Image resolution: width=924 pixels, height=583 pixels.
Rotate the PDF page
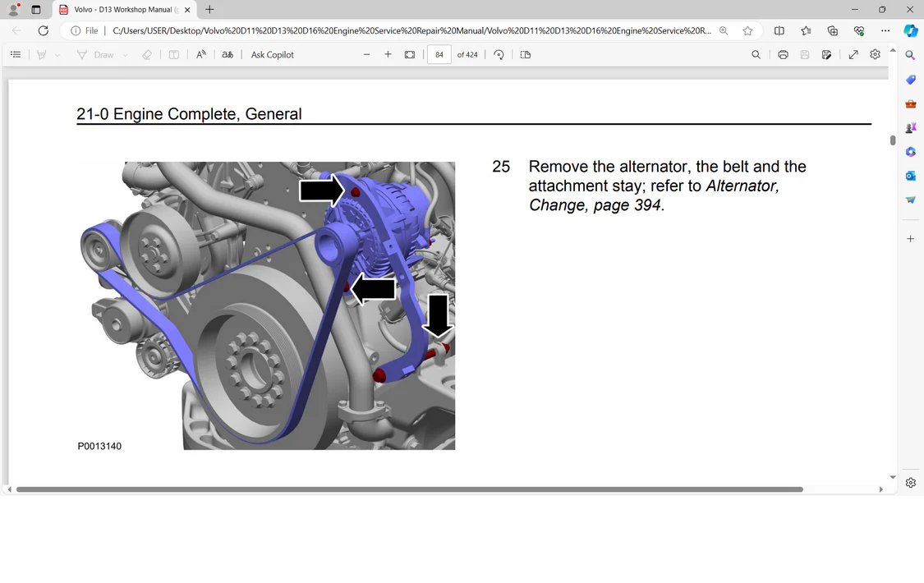499,55
